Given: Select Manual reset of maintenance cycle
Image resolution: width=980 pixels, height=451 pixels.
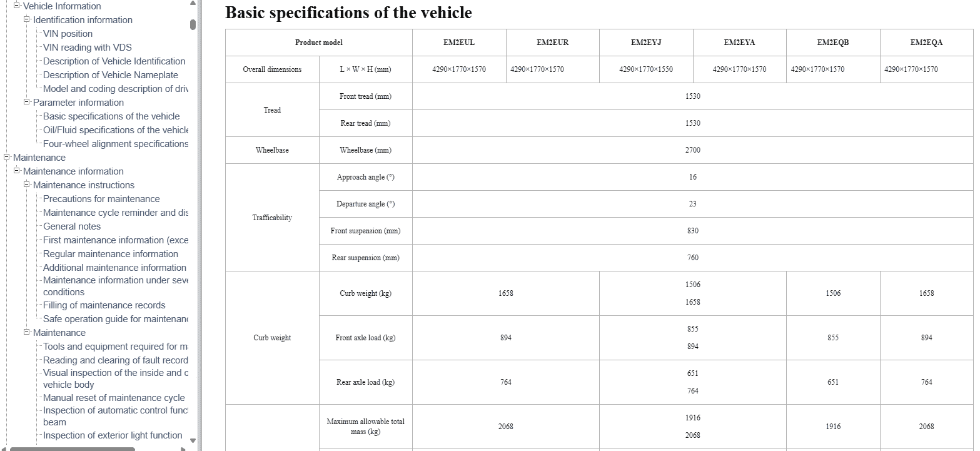Looking at the screenshot, I should coord(114,398).
